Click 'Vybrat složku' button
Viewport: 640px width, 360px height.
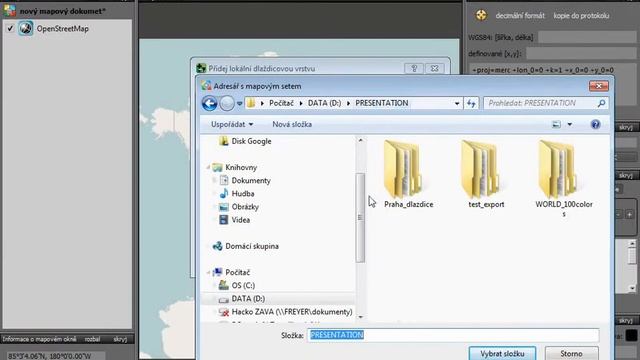point(502,353)
